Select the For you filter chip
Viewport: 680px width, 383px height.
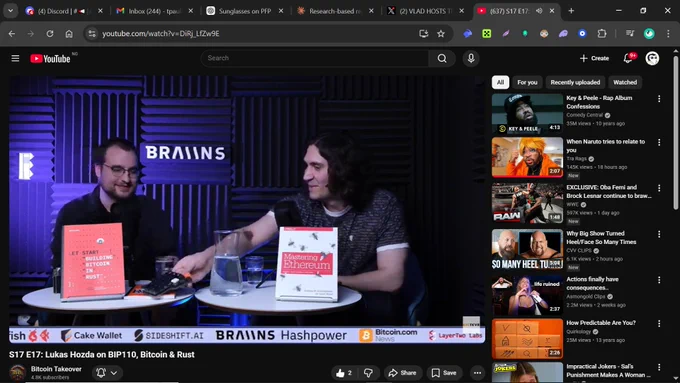527,82
